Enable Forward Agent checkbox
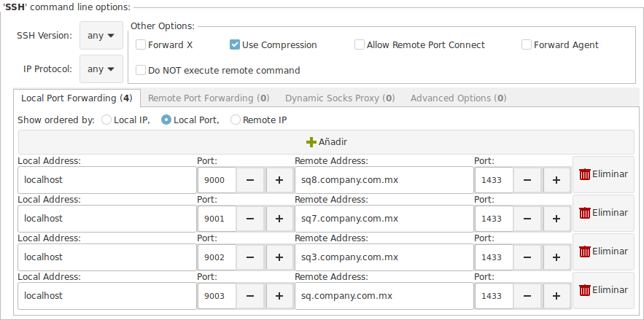This screenshot has height=320, width=644. coord(527,44)
